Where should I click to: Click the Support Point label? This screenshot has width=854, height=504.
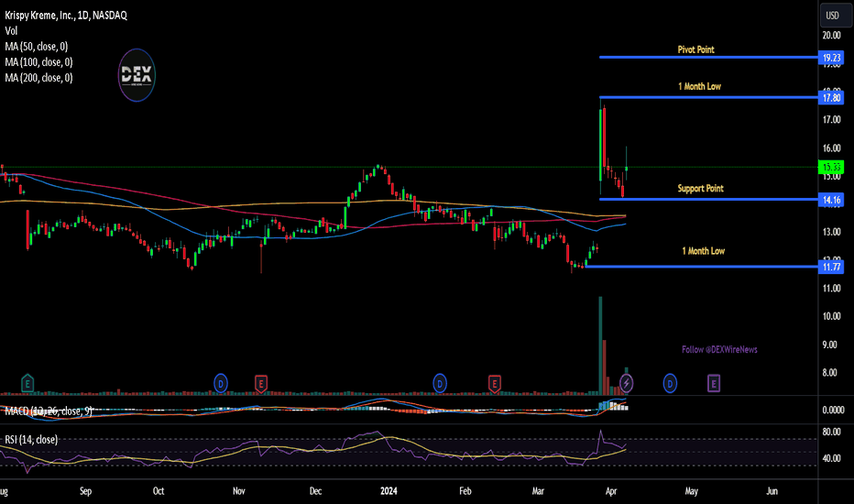coord(700,189)
